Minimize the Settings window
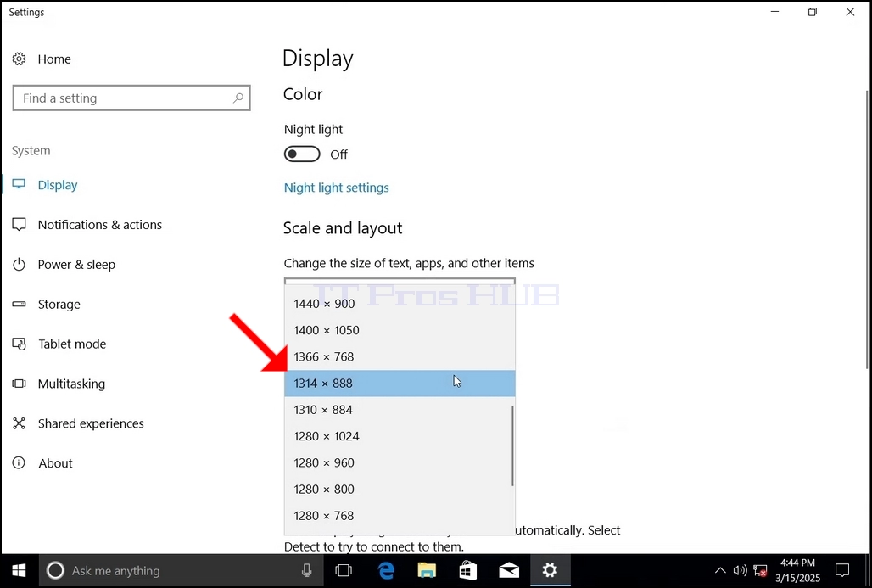 [774, 12]
